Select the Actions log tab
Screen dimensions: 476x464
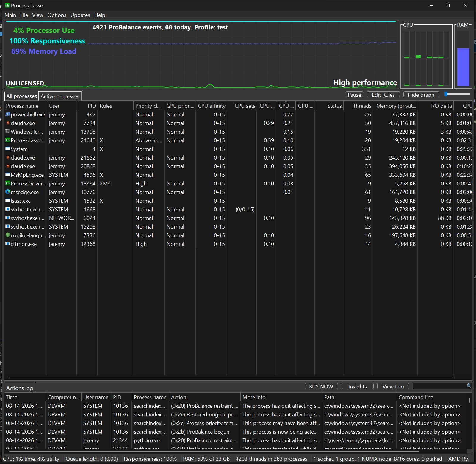pyautogui.click(x=20, y=388)
